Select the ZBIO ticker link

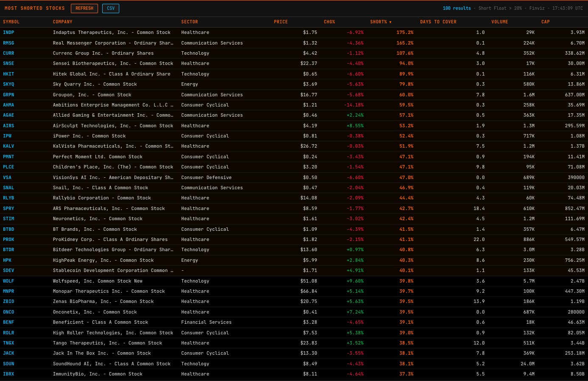pos(8,302)
